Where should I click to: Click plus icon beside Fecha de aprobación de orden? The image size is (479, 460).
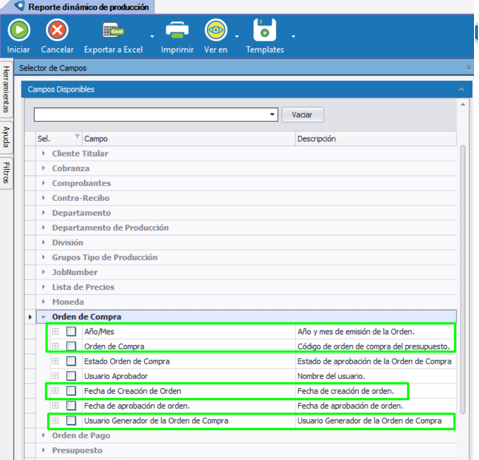click(55, 406)
